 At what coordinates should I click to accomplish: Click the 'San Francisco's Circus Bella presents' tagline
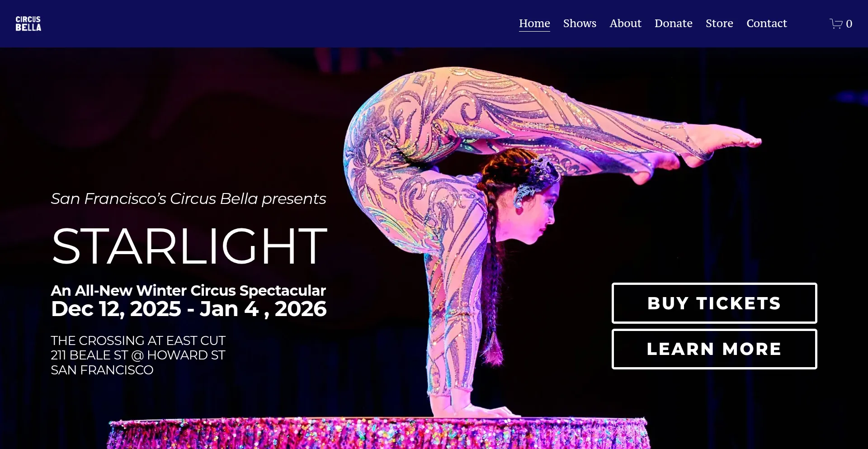coord(188,199)
